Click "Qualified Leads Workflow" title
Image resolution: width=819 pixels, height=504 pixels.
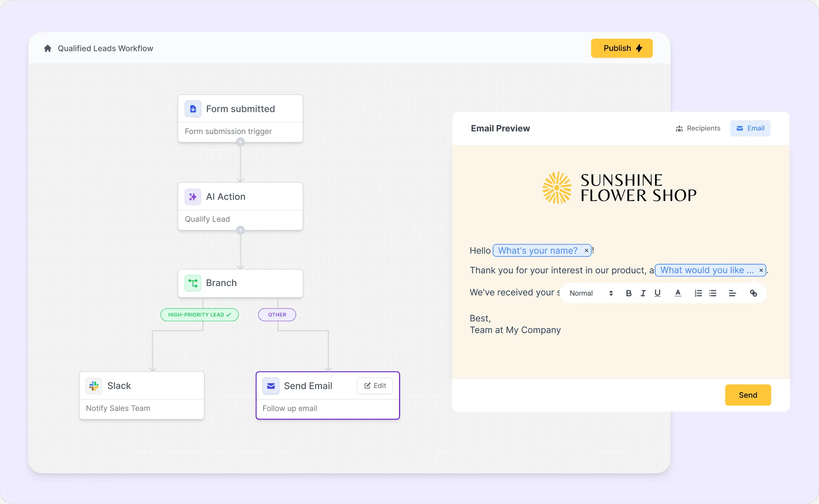[x=105, y=48]
